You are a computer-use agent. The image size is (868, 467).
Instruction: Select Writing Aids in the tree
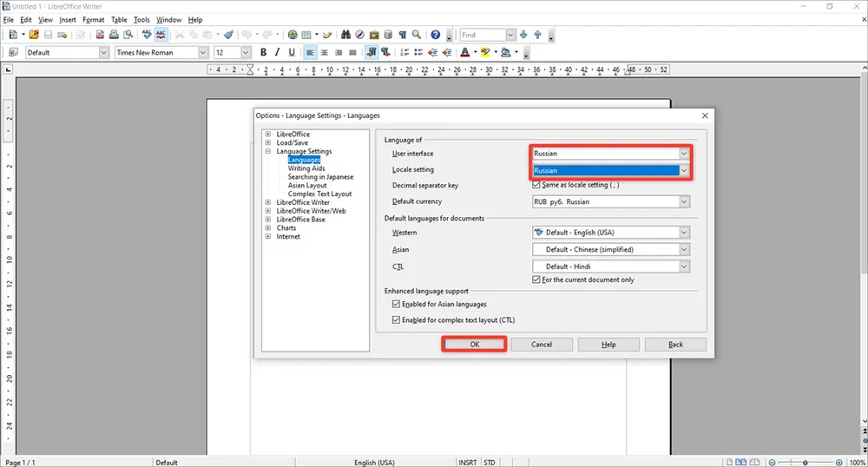pyautogui.click(x=306, y=168)
